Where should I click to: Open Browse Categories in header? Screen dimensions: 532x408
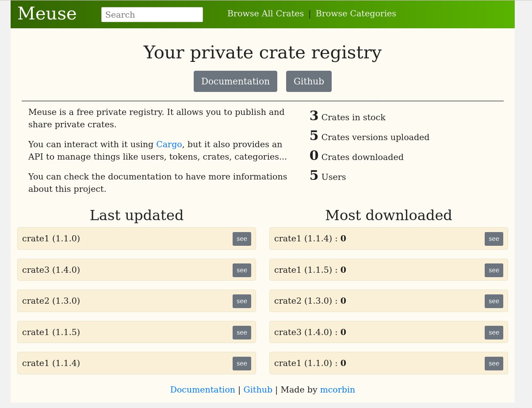point(356,14)
